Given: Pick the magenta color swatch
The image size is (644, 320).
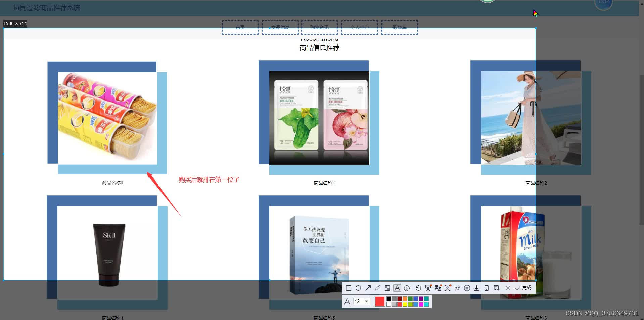Looking at the screenshot, I should tap(421, 304).
